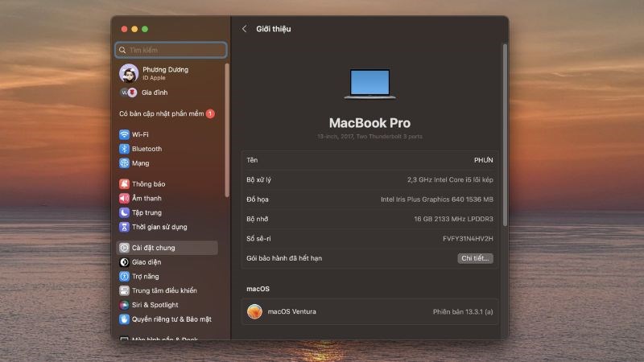Image resolution: width=644 pixels, height=362 pixels.
Task: Click the macOS Ventura name text
Action: tap(291, 311)
